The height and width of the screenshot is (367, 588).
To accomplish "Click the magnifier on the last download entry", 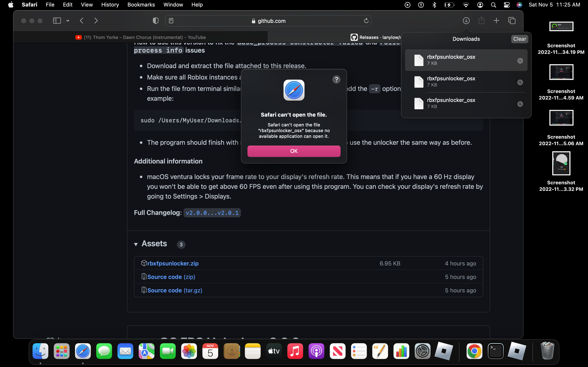I will pyautogui.click(x=520, y=104).
